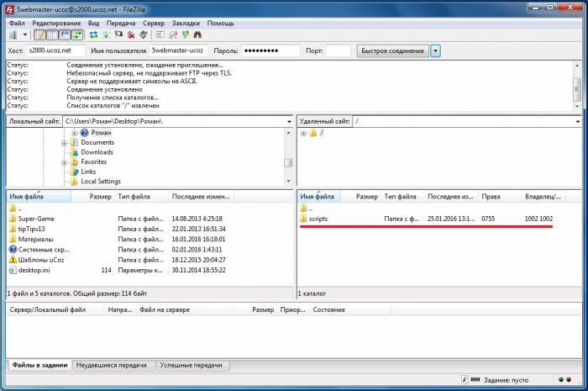Click local parent directory '..' folder icon
The image size is (588, 391).
(13, 209)
